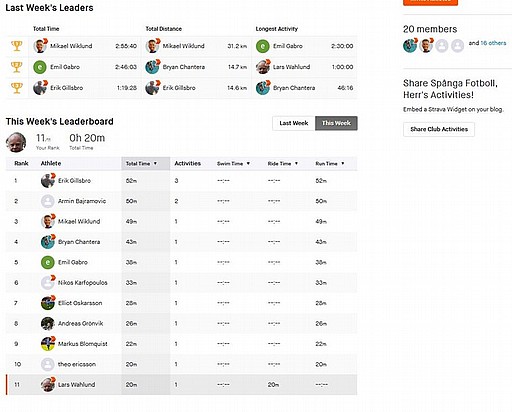Viewport: 512px width, 412px height.
Task: Click Lars Wahlund's avatar in Longest Activity
Action: (263, 67)
